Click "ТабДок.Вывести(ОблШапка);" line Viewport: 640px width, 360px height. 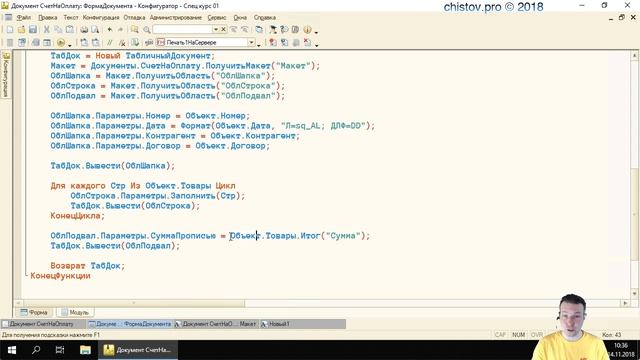tap(113, 166)
